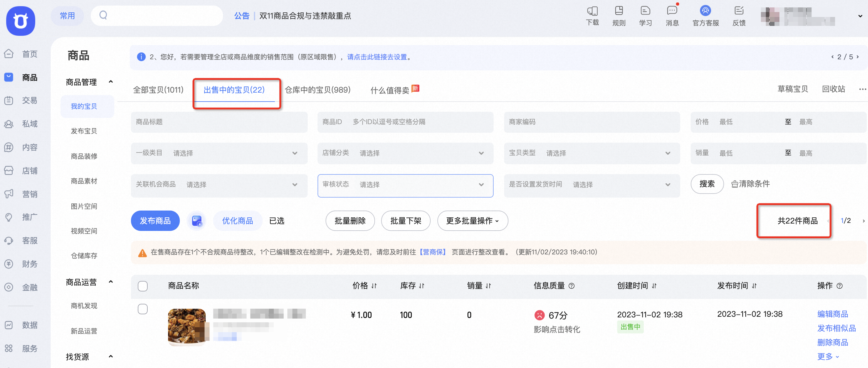Expand the account profile chevron
Screen dimensions: 868x368
[860, 16]
